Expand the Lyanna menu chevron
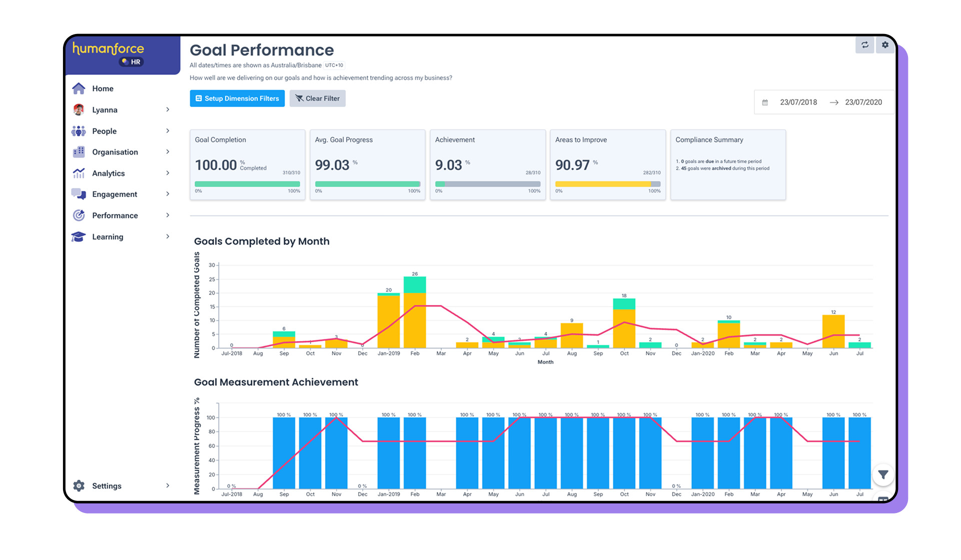The height and width of the screenshot is (560, 961). [168, 109]
